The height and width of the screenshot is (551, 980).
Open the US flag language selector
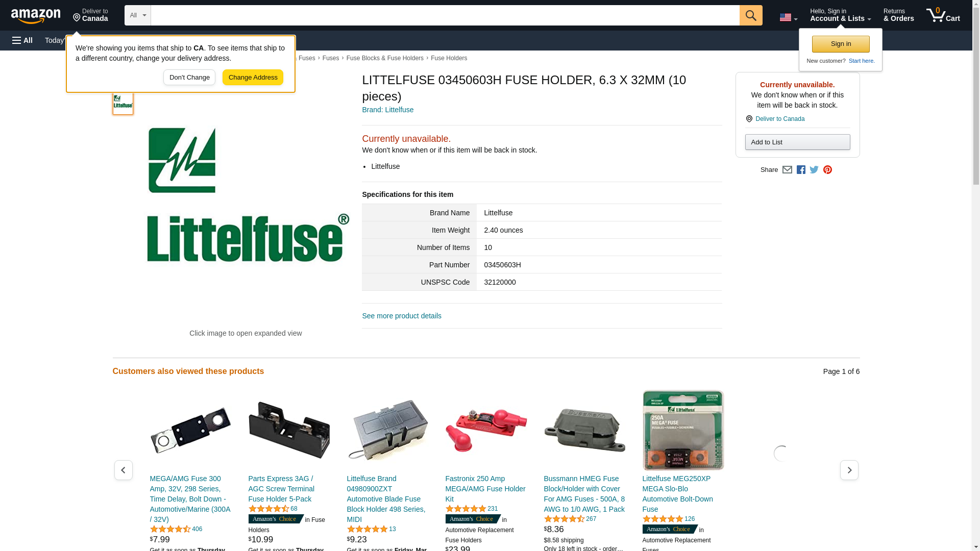(x=788, y=17)
